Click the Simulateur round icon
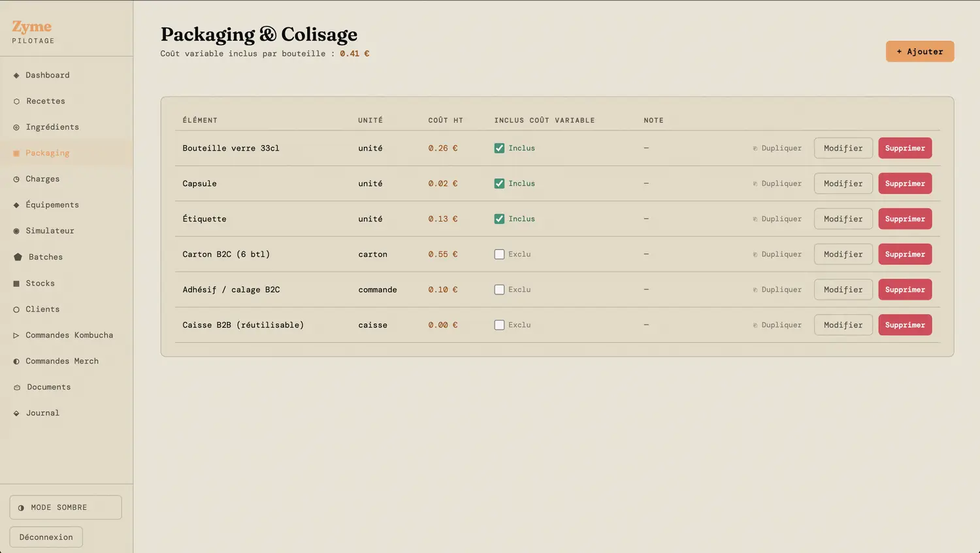This screenshot has width=980, height=553. (x=16, y=231)
